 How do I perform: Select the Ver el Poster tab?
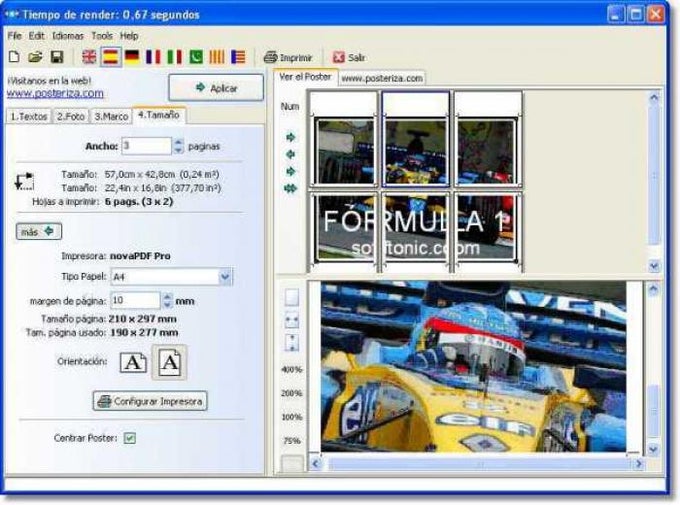tap(305, 77)
